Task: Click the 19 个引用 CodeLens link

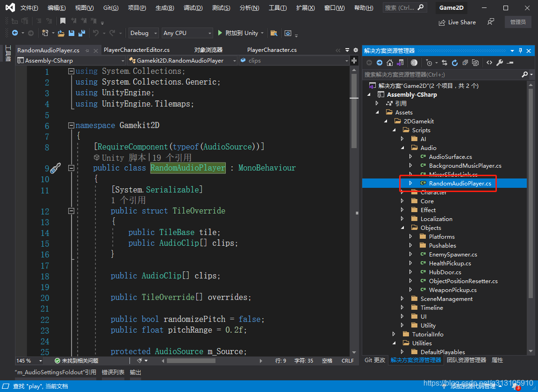Action: coord(172,157)
